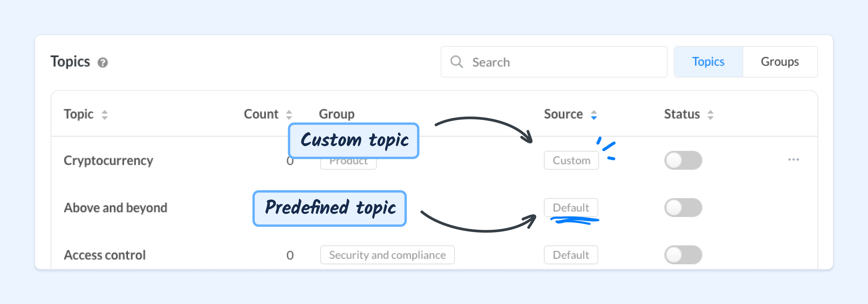Open the Cryptocurrency topic
Screen dimensions: 868x304
pos(108,161)
